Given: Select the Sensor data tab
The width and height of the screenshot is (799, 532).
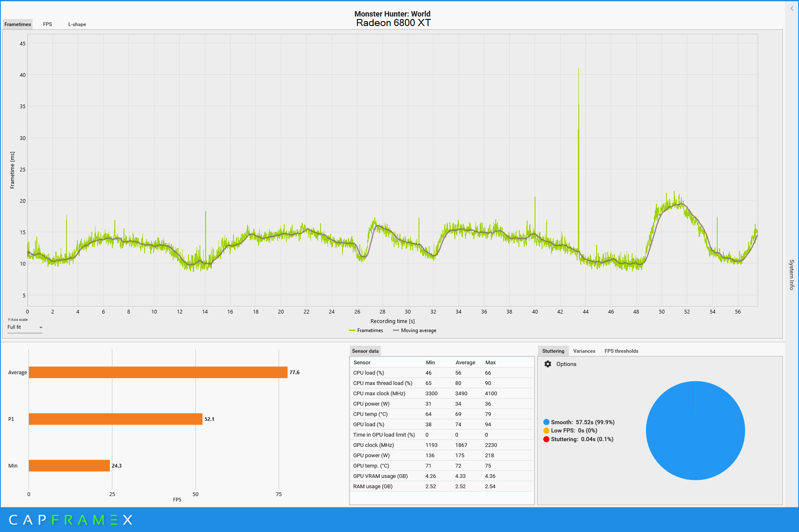Looking at the screenshot, I should coord(365,351).
